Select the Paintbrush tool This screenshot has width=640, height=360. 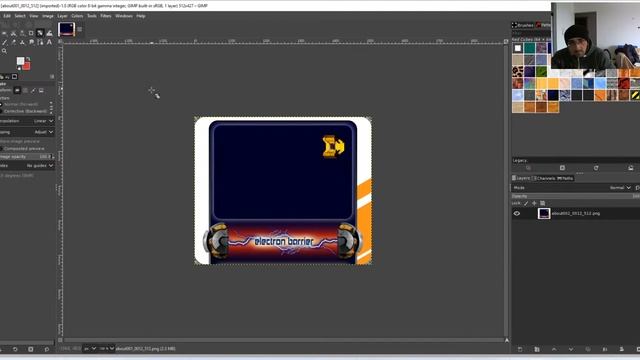(x=4, y=42)
